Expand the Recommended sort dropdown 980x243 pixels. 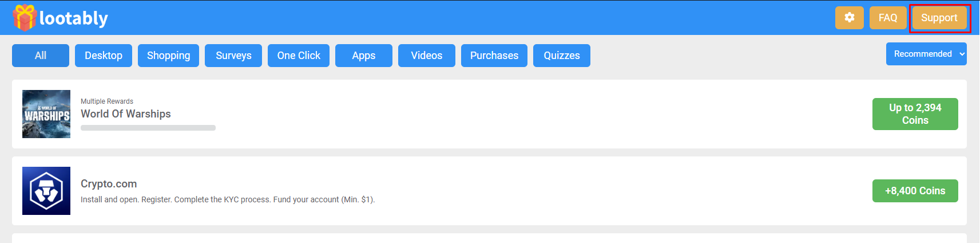pos(926,54)
